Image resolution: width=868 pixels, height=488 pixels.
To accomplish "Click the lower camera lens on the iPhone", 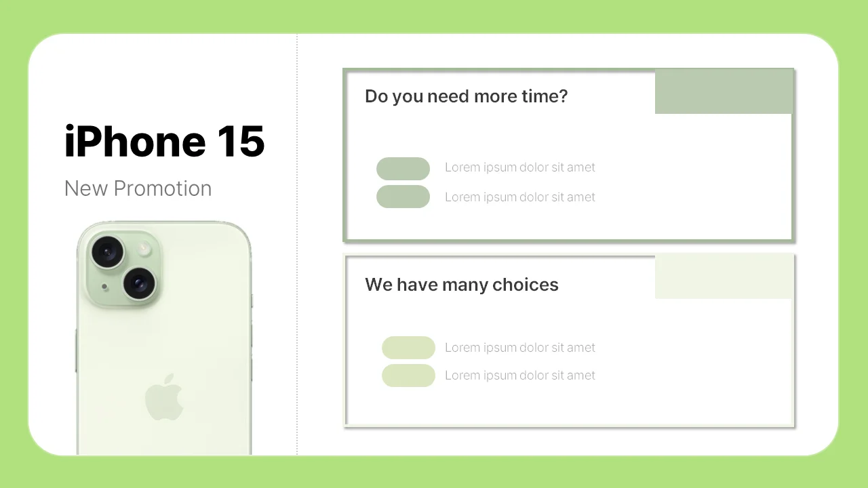I will tap(140, 283).
